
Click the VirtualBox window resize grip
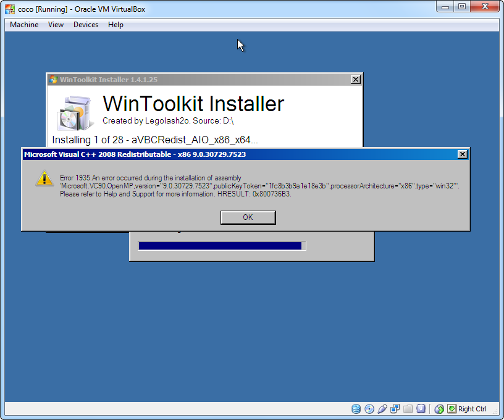pyautogui.click(x=495, y=411)
